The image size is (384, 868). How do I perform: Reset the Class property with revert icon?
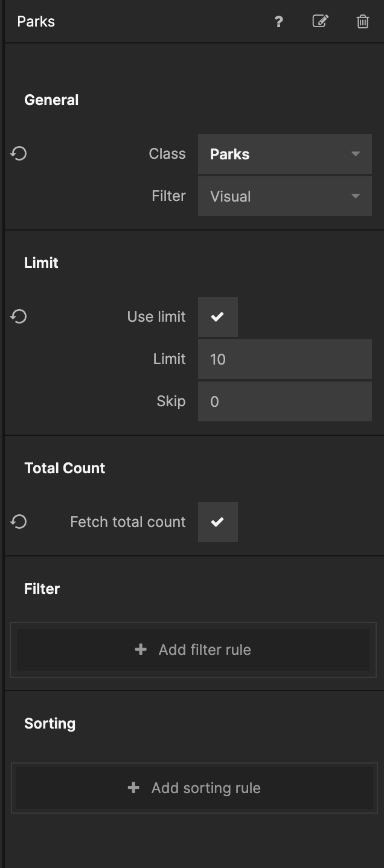pyautogui.click(x=19, y=154)
